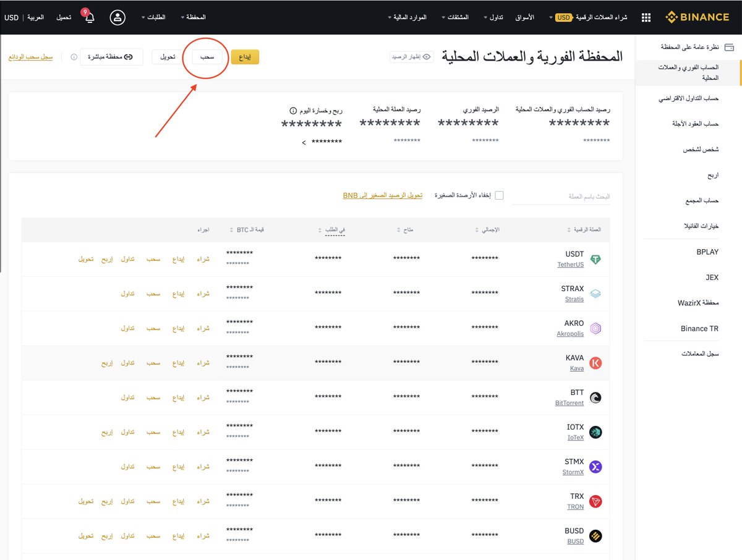
Task: Toggle show balance eye button
Action: tap(412, 57)
